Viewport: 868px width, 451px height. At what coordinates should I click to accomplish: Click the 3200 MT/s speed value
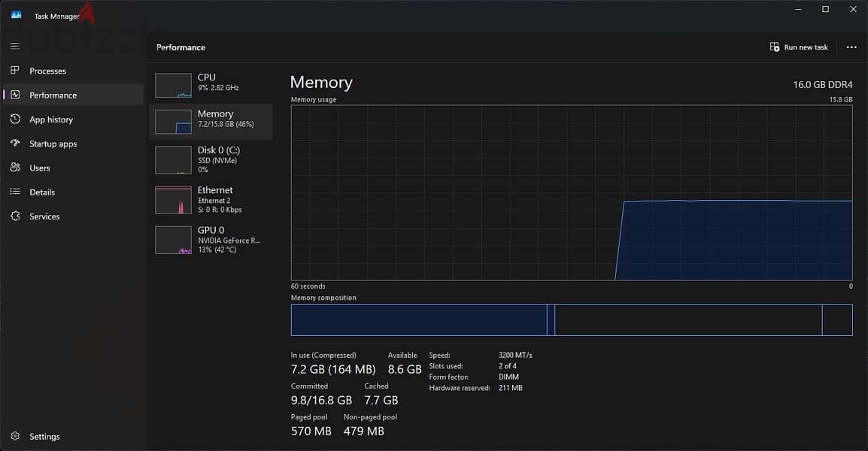(515, 355)
